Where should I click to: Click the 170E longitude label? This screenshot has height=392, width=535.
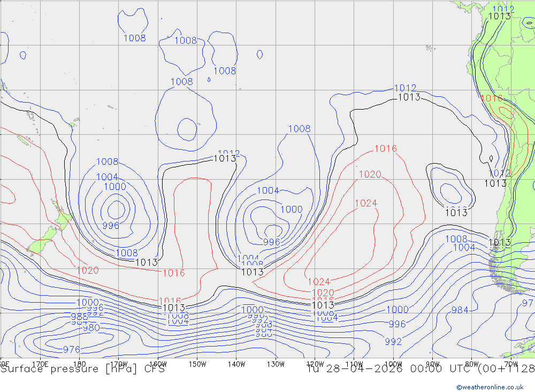(40, 364)
